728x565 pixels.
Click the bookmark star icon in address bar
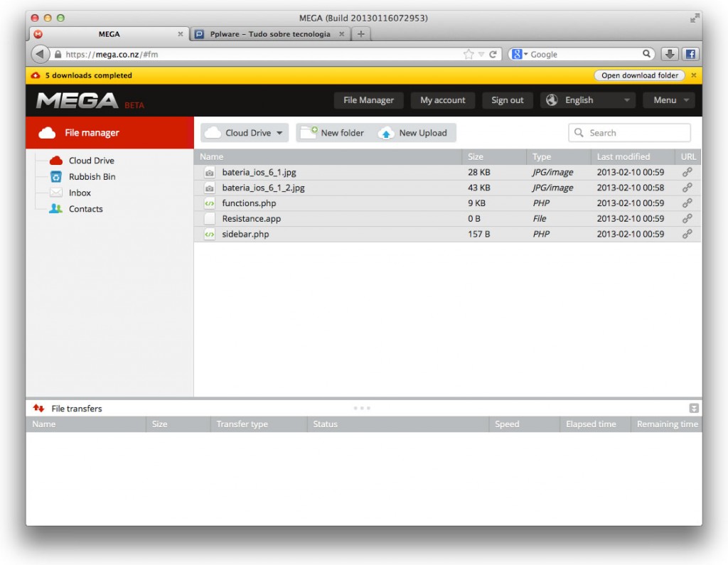click(469, 54)
